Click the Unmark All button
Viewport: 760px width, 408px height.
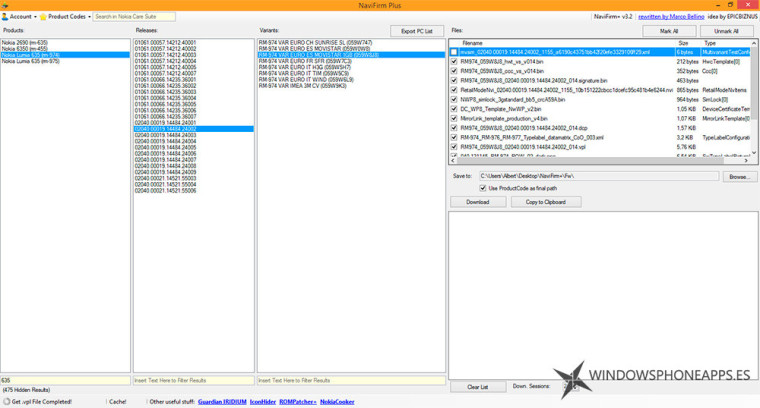726,31
